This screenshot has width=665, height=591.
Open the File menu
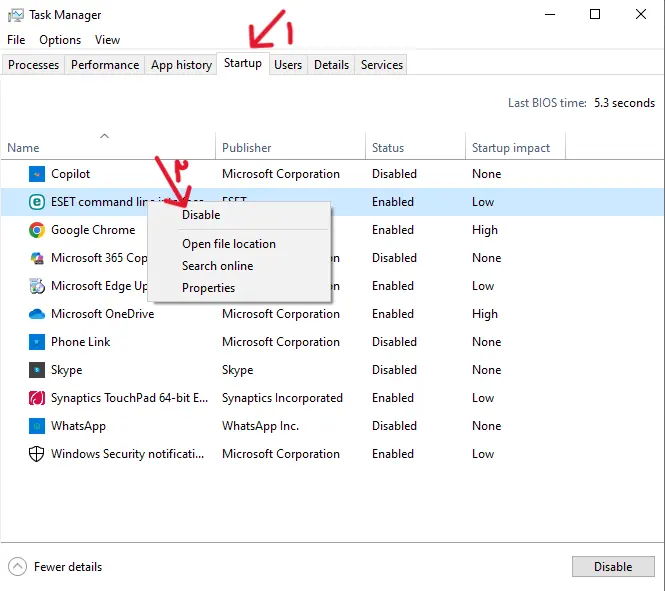(x=16, y=40)
